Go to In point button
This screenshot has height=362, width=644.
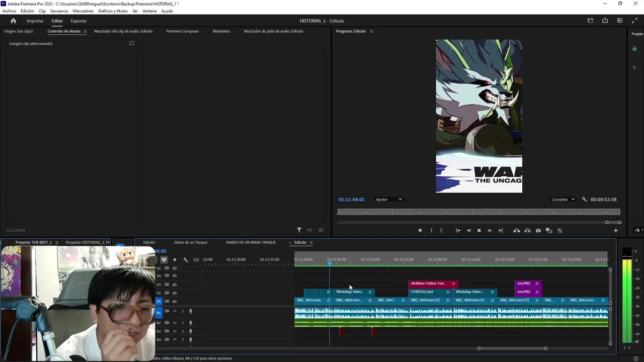click(x=458, y=230)
